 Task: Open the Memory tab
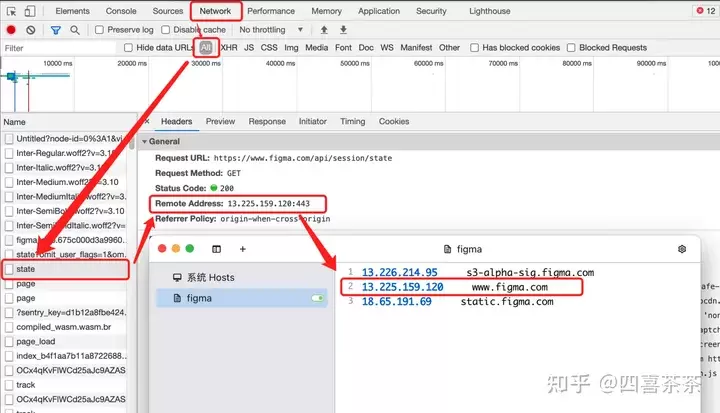(326, 11)
